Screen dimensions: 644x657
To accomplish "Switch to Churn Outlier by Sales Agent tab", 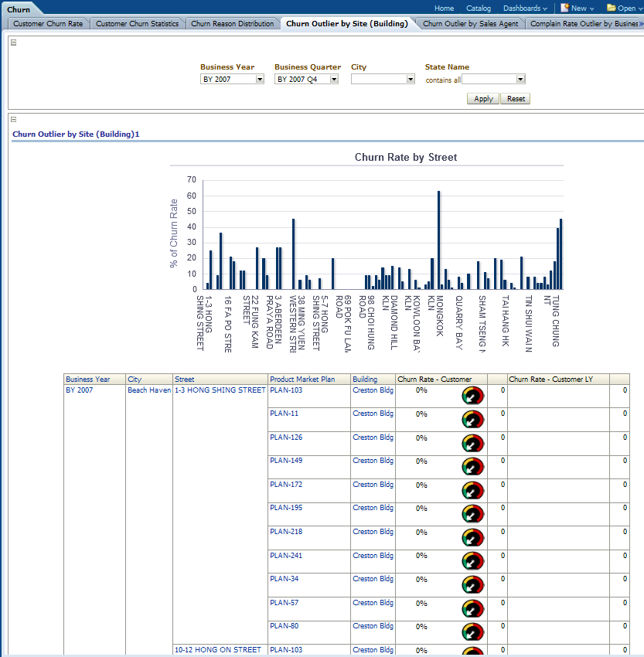I will pos(471,24).
